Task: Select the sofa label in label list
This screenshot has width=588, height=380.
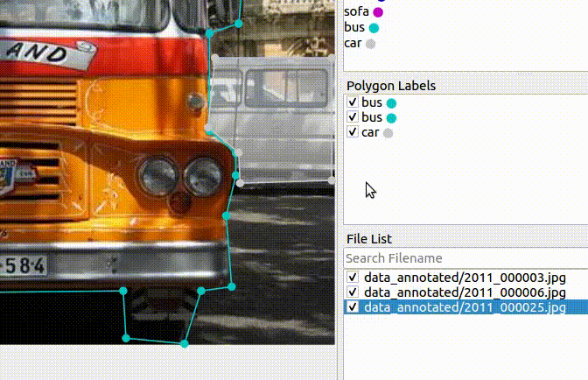Action: coord(356,11)
